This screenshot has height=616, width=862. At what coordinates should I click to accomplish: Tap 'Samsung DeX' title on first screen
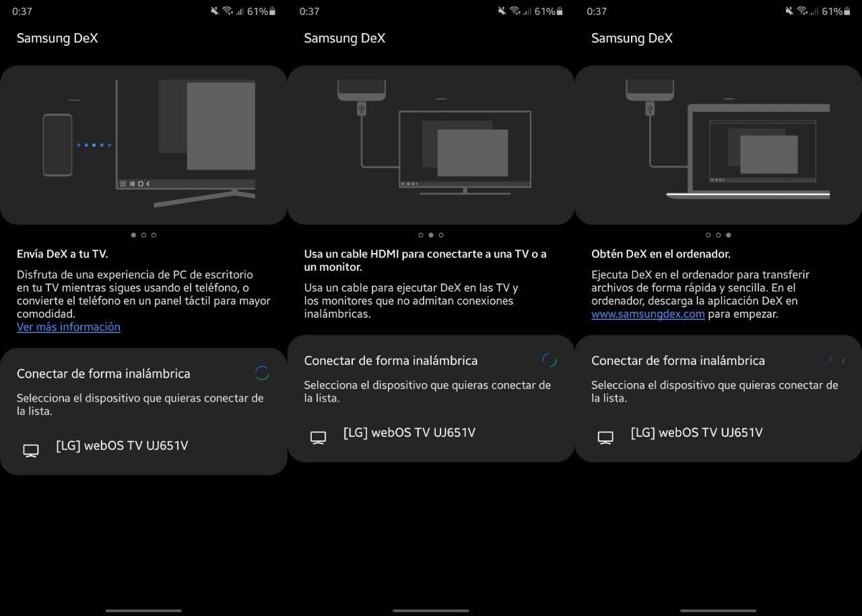click(x=57, y=38)
